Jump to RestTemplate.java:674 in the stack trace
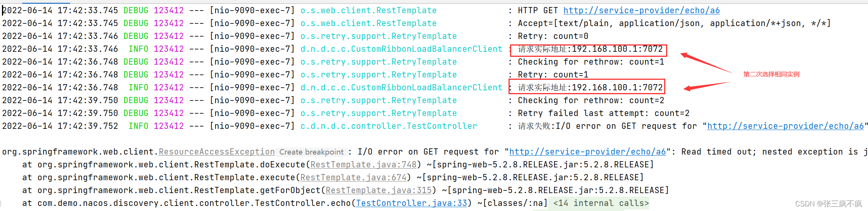The height and width of the screenshot is (211, 868). click(x=353, y=178)
